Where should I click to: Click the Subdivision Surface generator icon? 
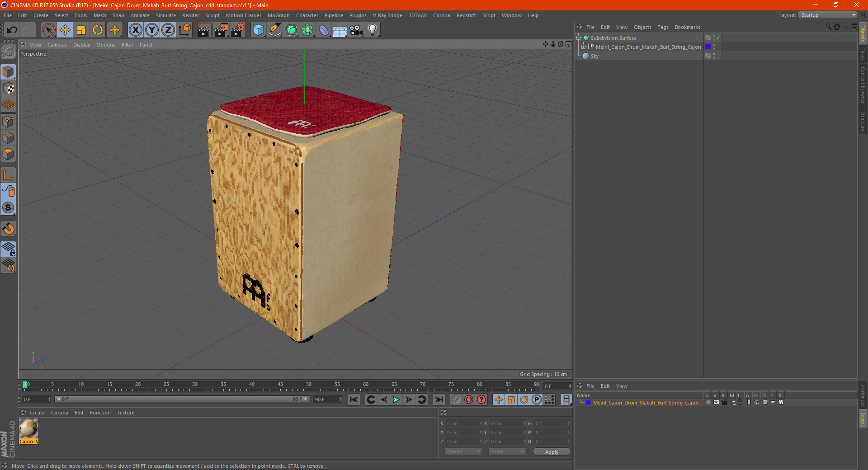(291, 30)
